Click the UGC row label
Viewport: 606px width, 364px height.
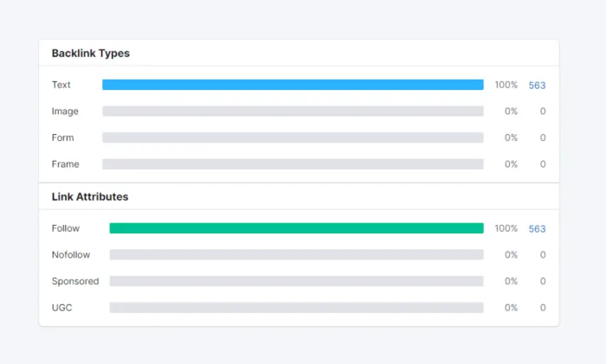point(62,308)
